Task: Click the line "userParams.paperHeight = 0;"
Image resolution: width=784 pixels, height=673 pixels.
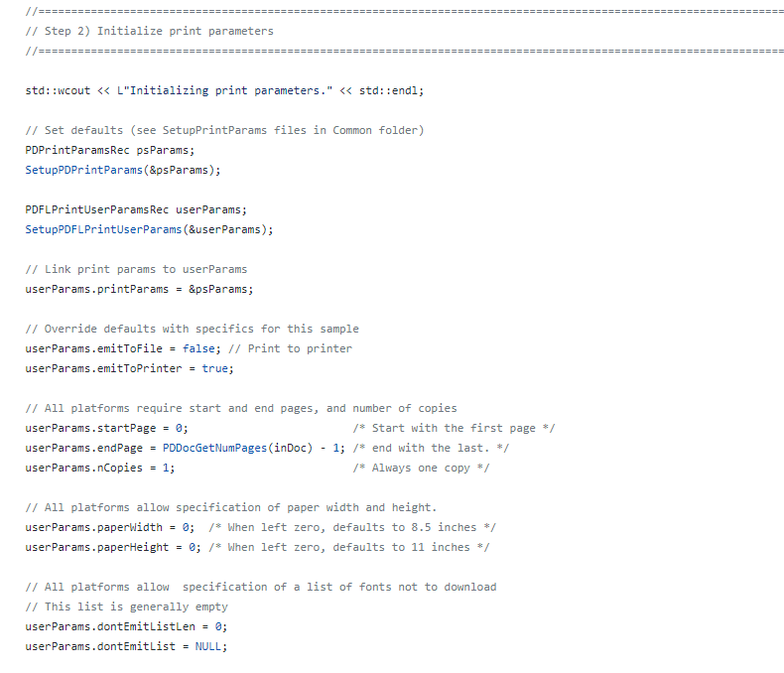Action: [x=113, y=548]
